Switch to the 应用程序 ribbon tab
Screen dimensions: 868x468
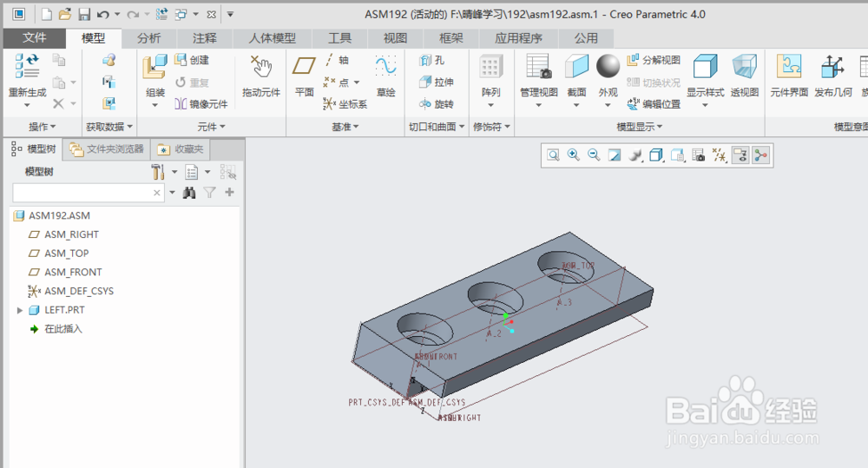point(518,38)
